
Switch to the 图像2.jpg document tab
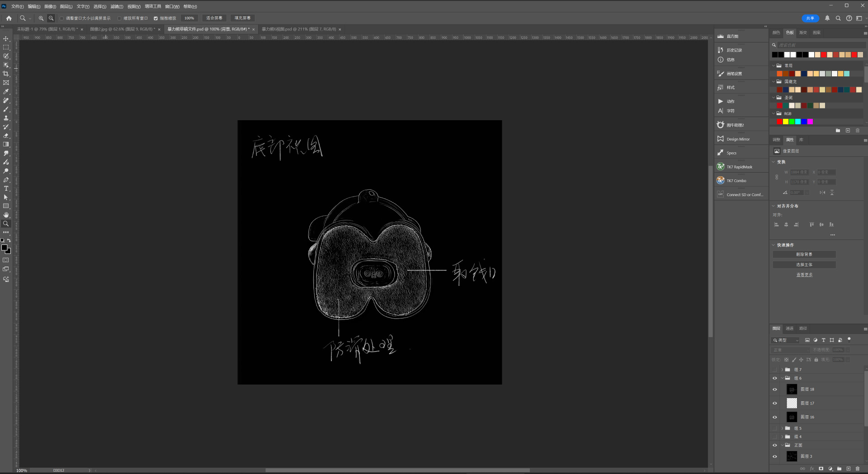click(x=123, y=29)
